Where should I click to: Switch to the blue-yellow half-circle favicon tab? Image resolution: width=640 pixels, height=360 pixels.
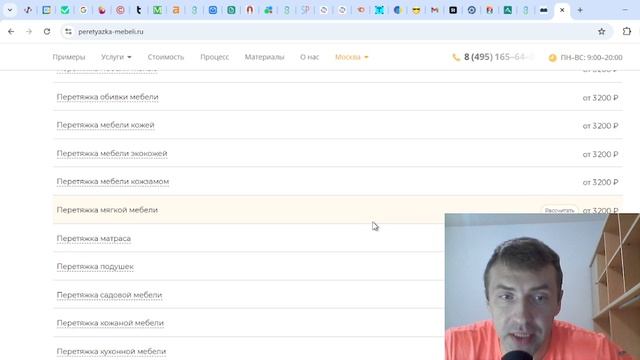click(x=398, y=10)
